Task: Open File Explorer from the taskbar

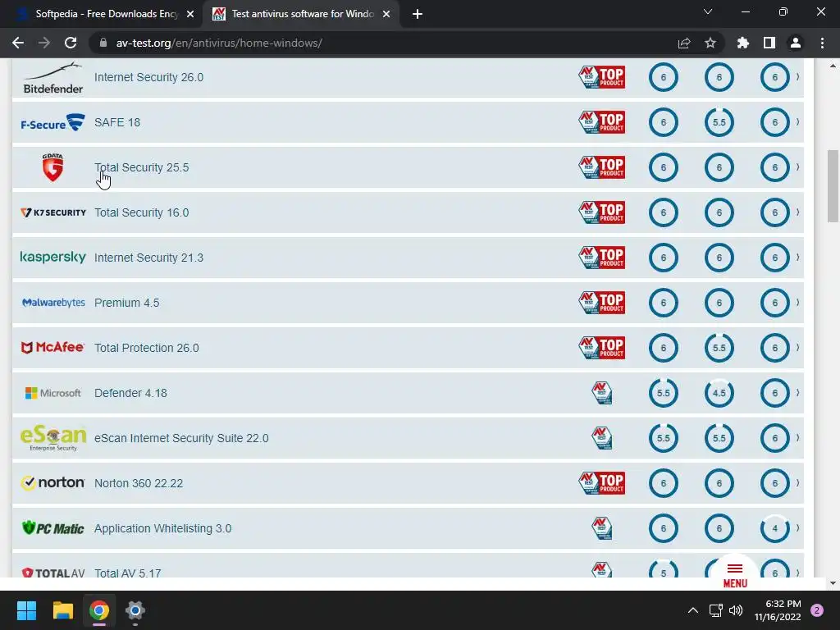Action: (x=62, y=610)
